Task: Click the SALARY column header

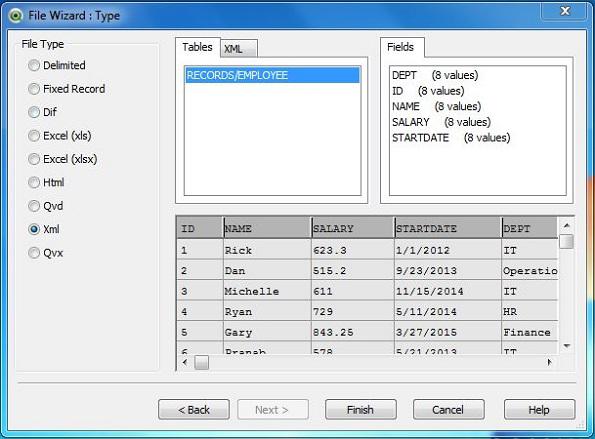Action: (353, 228)
